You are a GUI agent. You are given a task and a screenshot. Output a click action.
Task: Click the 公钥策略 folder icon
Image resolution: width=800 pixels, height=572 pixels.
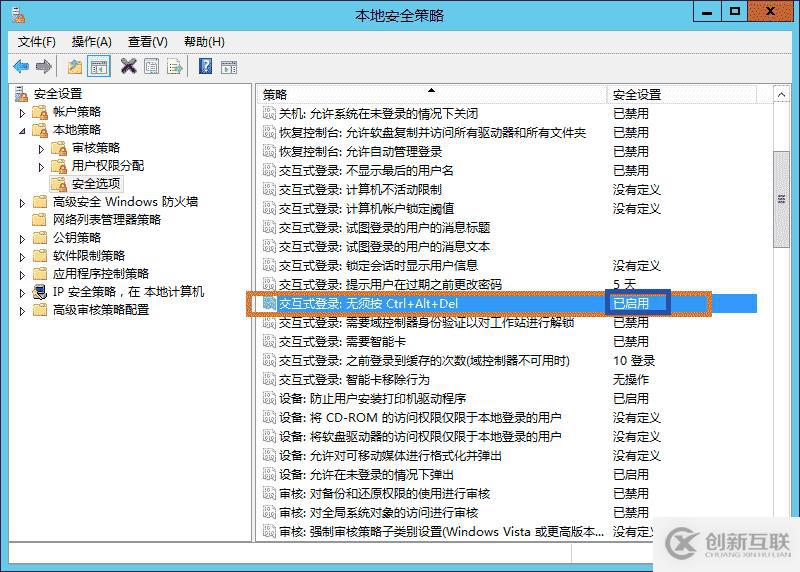click(40, 238)
